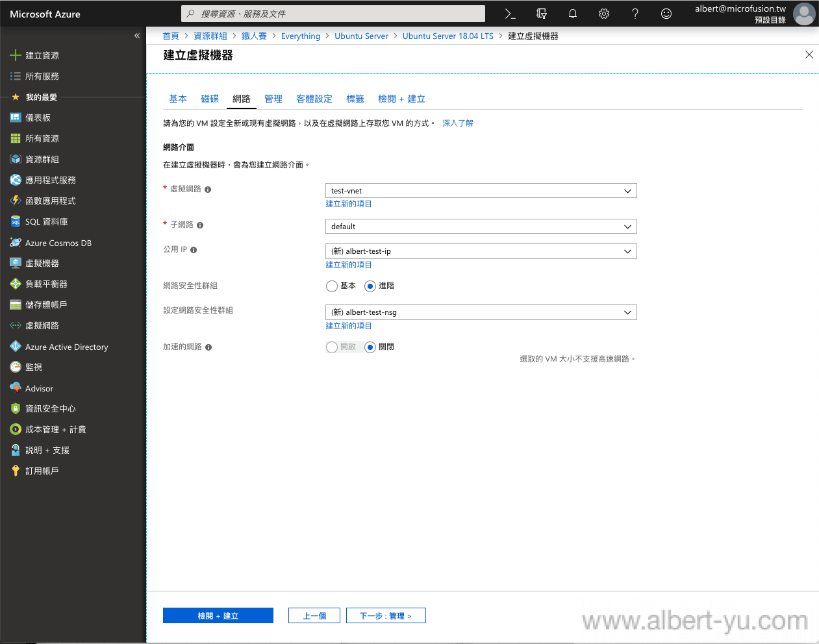Image resolution: width=819 pixels, height=644 pixels.
Task: Switch to the 客體設定 tab
Action: click(314, 99)
